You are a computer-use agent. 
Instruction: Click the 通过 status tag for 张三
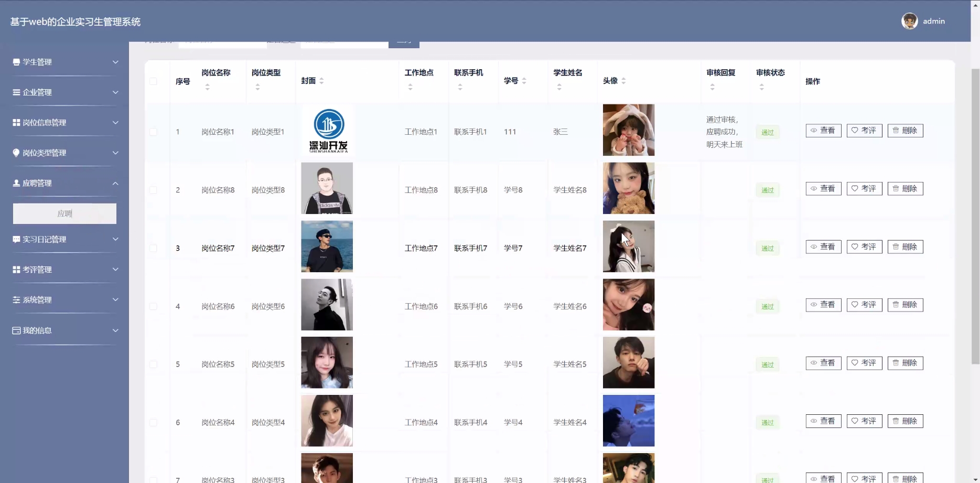[x=768, y=132]
